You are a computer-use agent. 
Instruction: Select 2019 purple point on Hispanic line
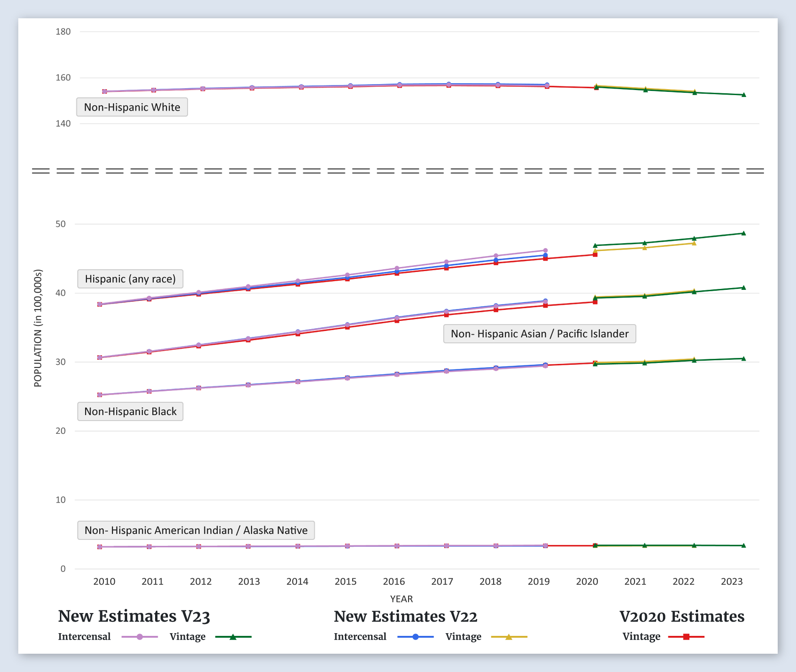coord(545,251)
